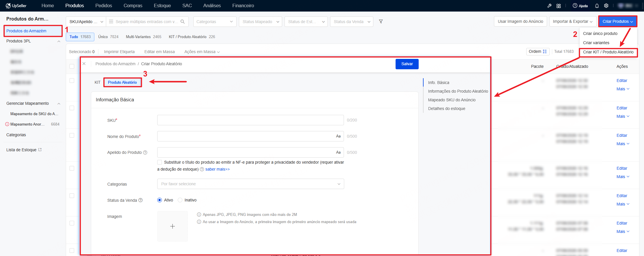Open the form Categorias 'Por favor selecione' dropdown

coord(250,184)
